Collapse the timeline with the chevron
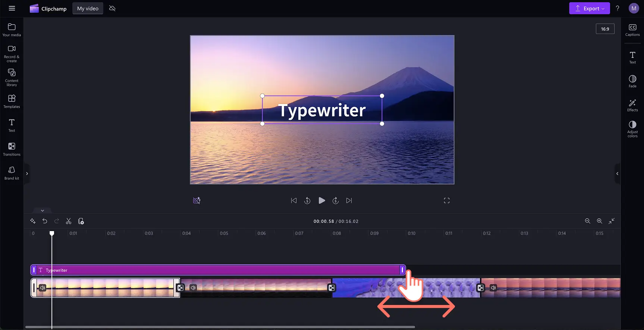 pyautogui.click(x=43, y=211)
